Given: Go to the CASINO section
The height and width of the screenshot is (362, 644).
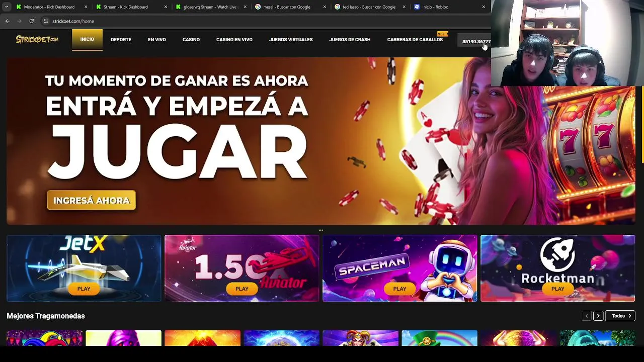Looking at the screenshot, I should tap(191, 40).
